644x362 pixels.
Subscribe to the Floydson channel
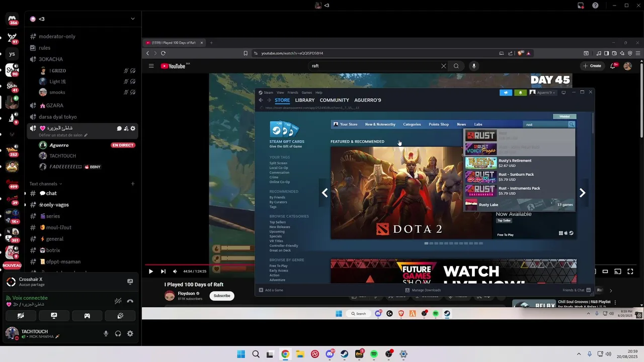point(222,296)
